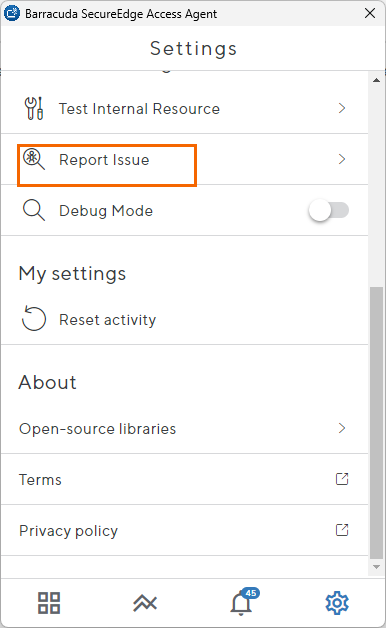Click the My settings heading
This screenshot has width=386, height=628.
(72, 274)
